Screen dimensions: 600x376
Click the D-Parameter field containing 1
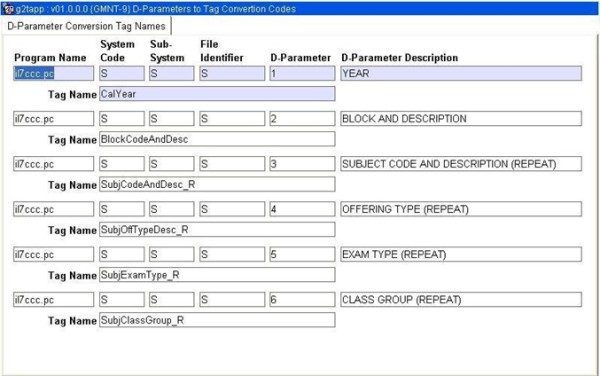302,73
